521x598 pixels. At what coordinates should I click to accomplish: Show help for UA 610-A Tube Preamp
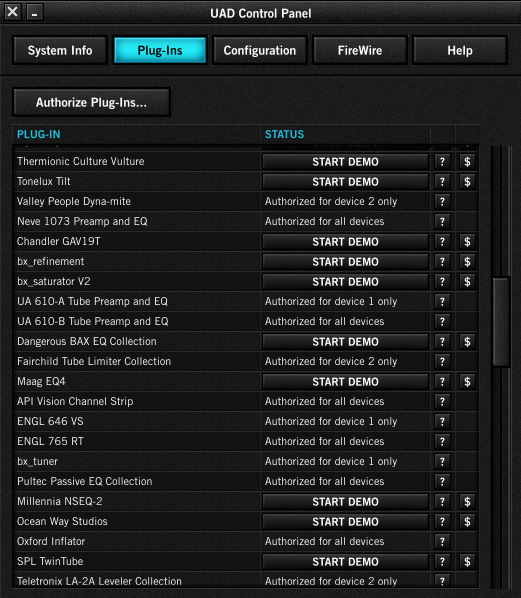[442, 302]
